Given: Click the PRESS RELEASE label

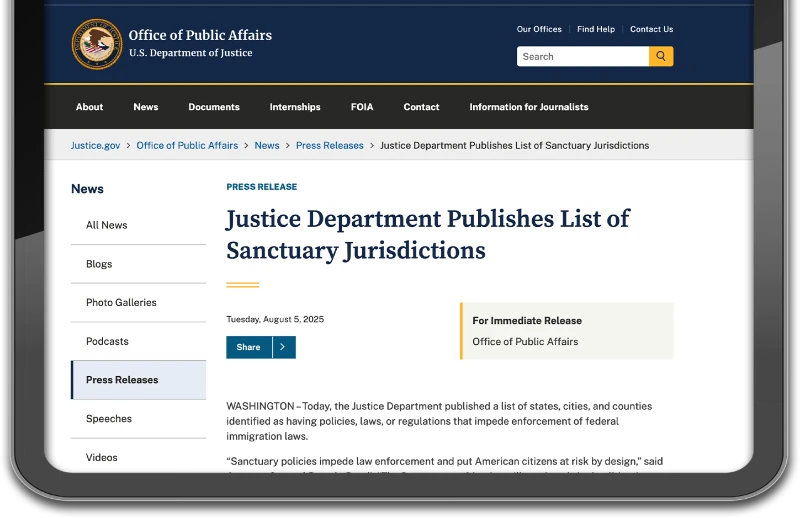Looking at the screenshot, I should click(x=262, y=187).
